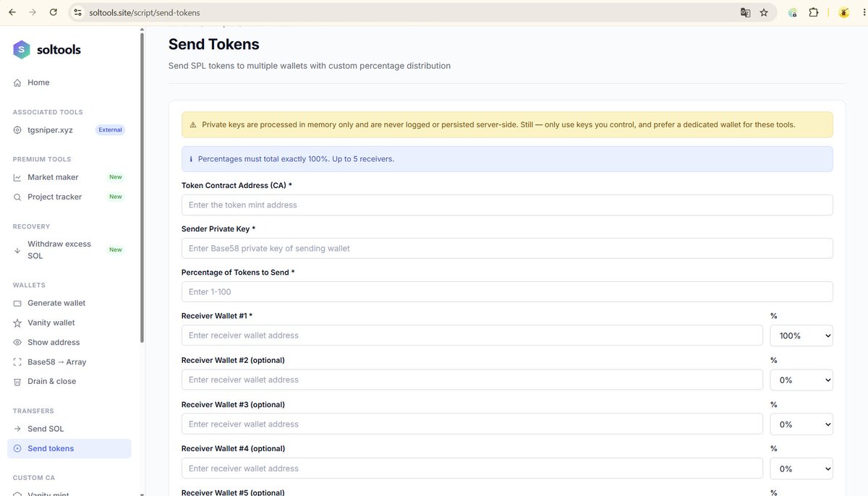Click the Send tokens circle icon
Screen dimensions: 868x496
click(17, 448)
